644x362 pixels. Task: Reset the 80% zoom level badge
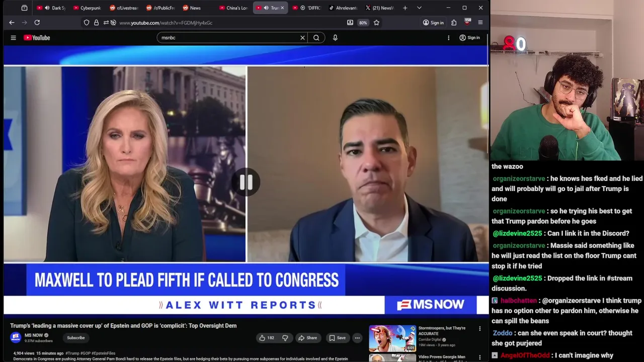point(363,23)
